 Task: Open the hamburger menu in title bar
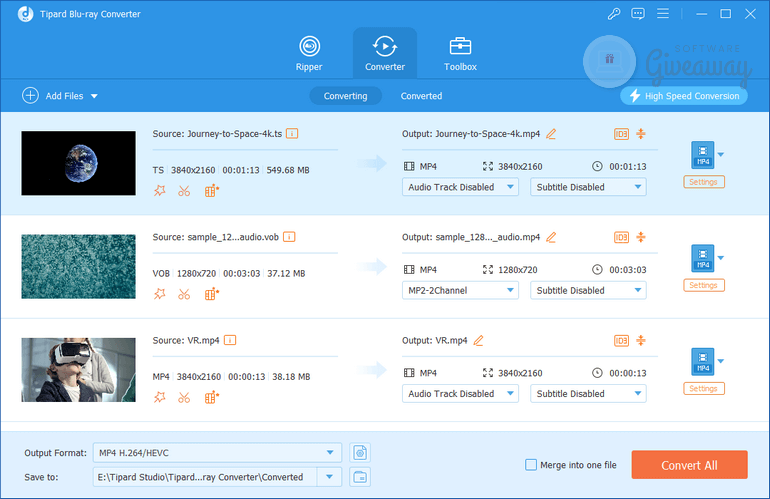click(x=663, y=14)
